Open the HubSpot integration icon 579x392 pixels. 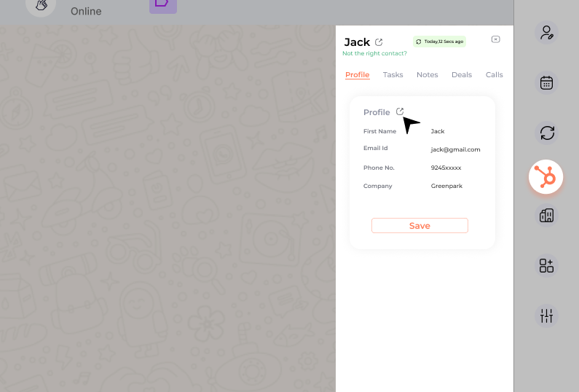(545, 176)
